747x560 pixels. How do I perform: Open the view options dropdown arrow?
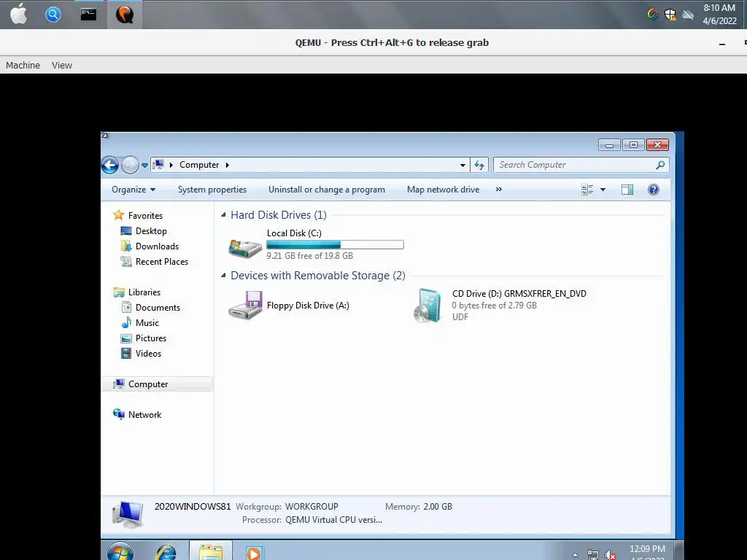coord(603,190)
